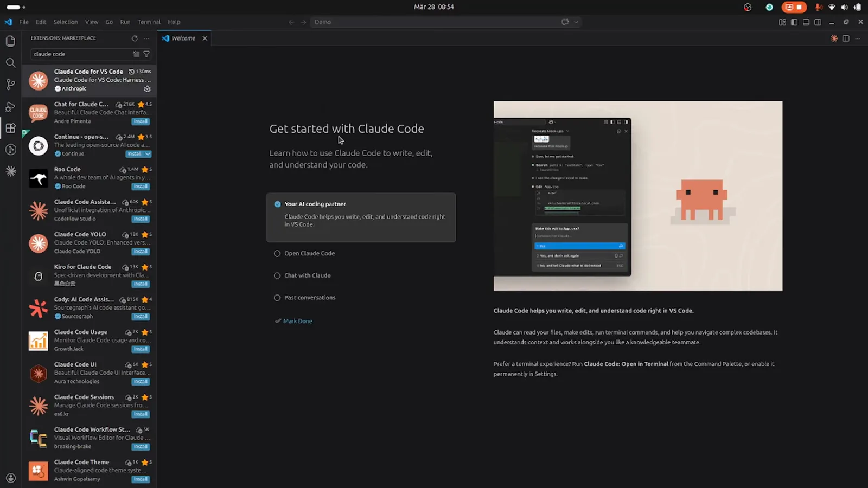Split the editor to the right
This screenshot has width=868, height=488.
(x=846, y=38)
